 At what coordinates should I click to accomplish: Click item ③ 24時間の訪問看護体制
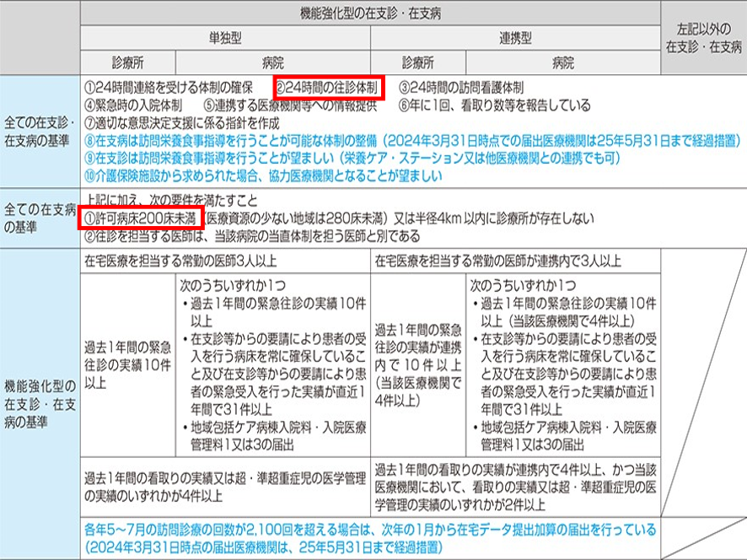(x=460, y=88)
